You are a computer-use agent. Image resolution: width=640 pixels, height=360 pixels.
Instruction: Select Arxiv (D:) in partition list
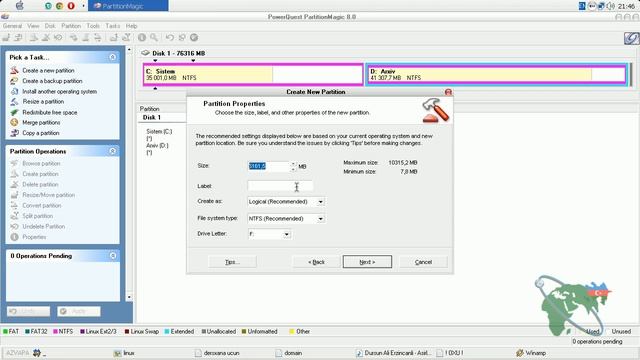point(157,145)
